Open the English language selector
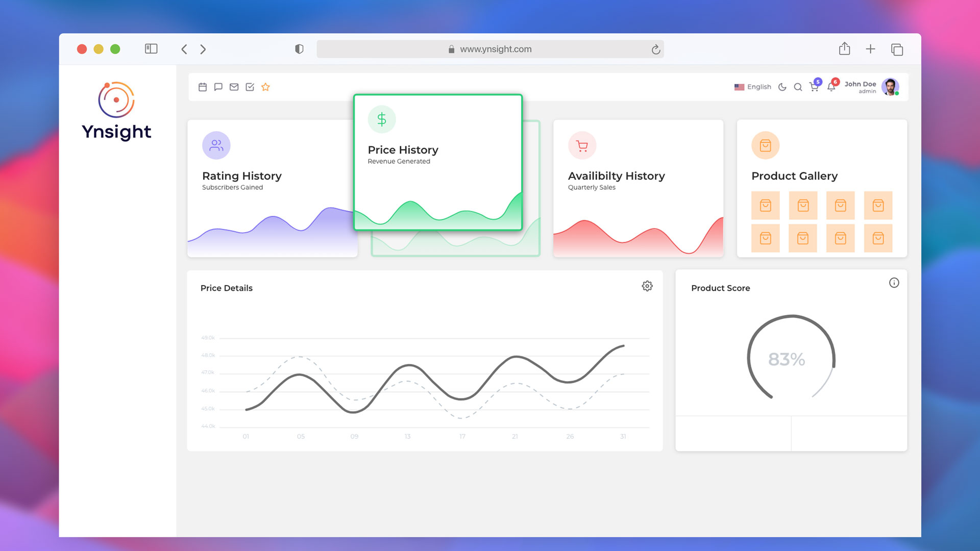This screenshot has height=551, width=980. 753,87
